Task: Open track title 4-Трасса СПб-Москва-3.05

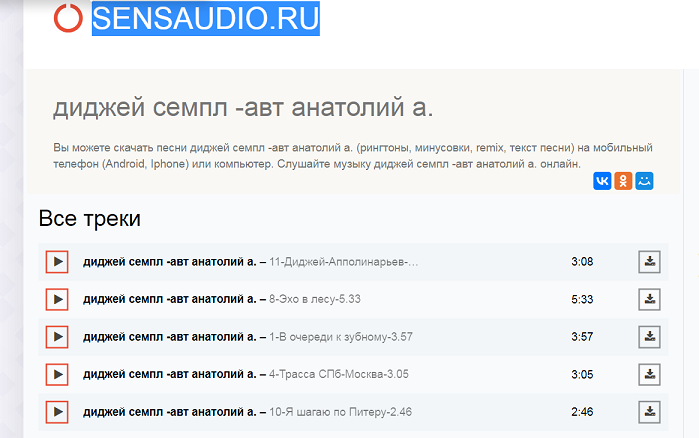Action: 339,374
